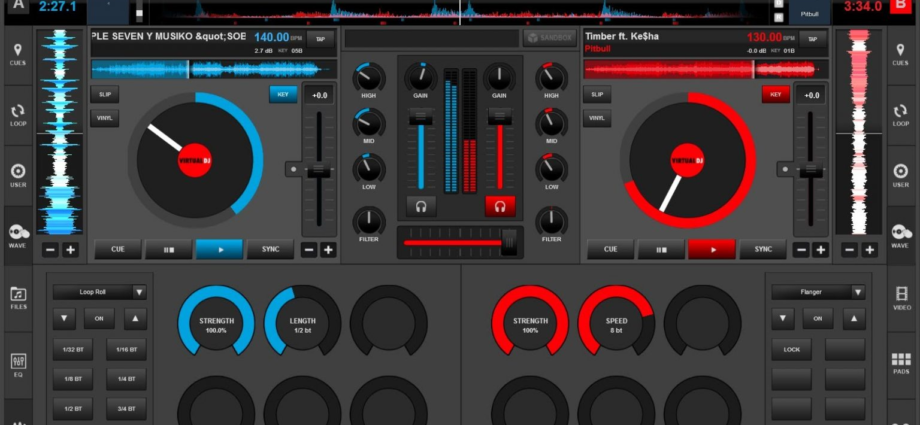
Task: Toggle Vinyl mode on deck B
Action: [597, 118]
